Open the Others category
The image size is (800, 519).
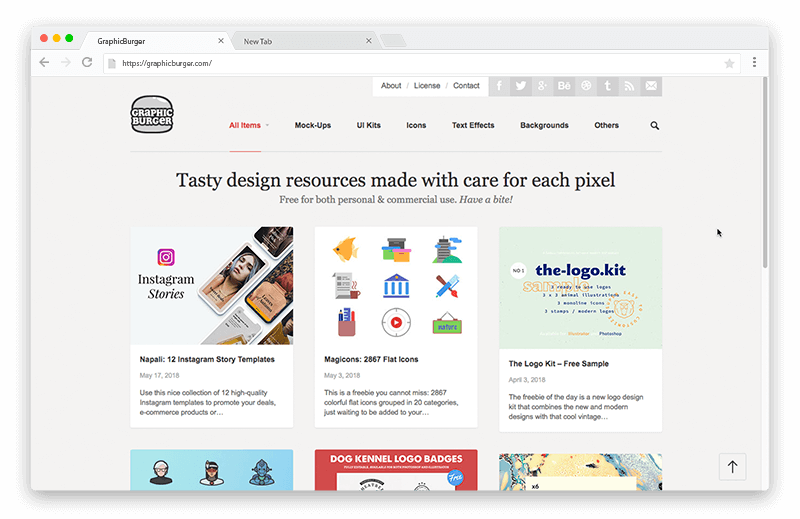(607, 126)
